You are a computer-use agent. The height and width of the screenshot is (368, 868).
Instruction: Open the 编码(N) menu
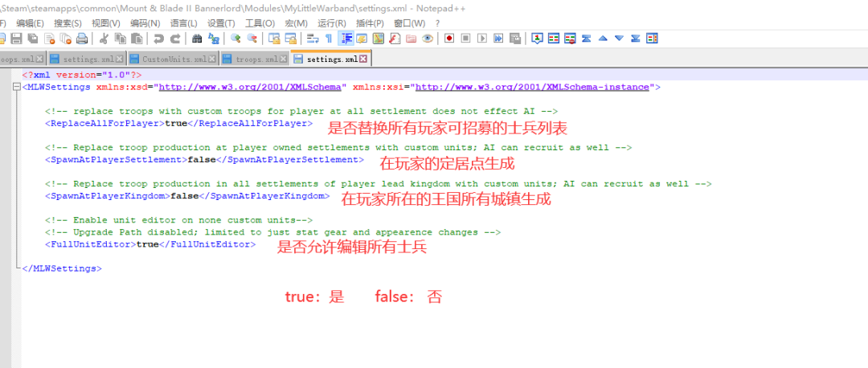point(145,23)
